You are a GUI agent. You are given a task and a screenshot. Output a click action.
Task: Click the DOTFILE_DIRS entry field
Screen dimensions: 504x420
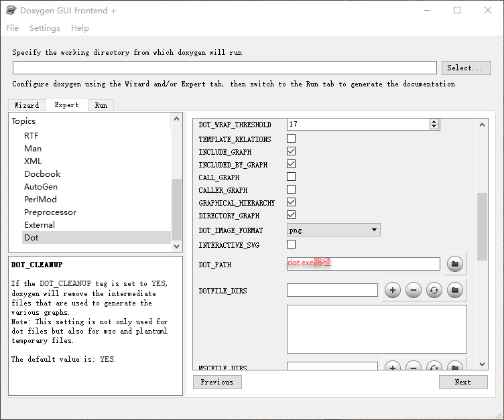coord(332,290)
